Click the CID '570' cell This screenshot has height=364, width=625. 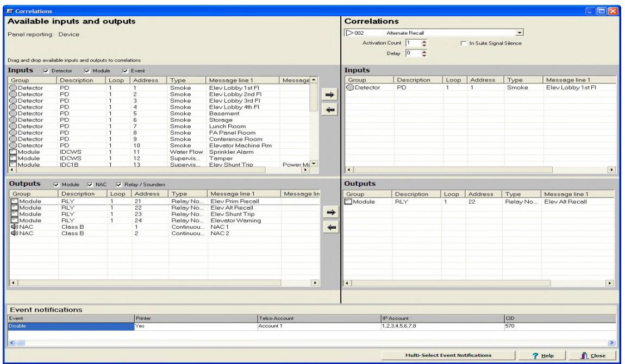coord(560,326)
